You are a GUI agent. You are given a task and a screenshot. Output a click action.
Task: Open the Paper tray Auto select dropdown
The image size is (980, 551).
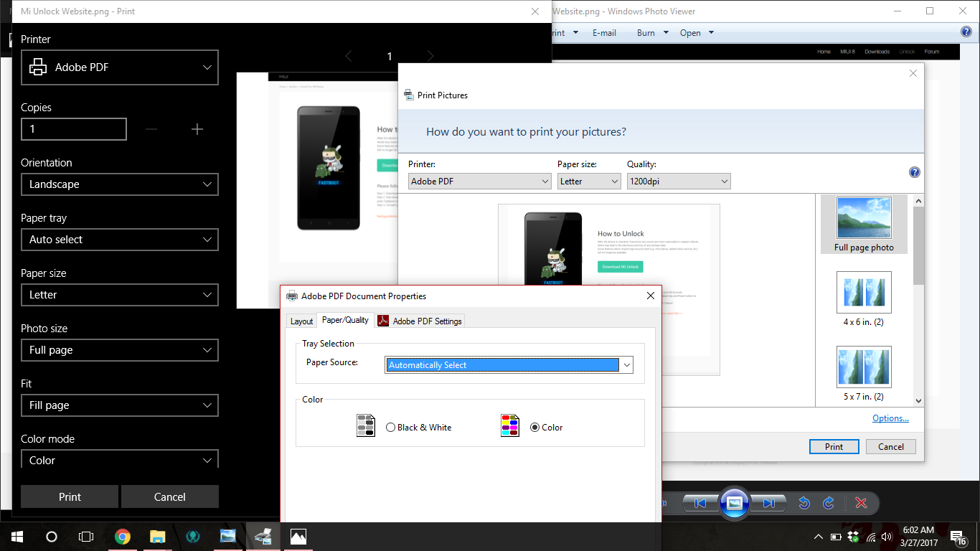click(x=120, y=240)
